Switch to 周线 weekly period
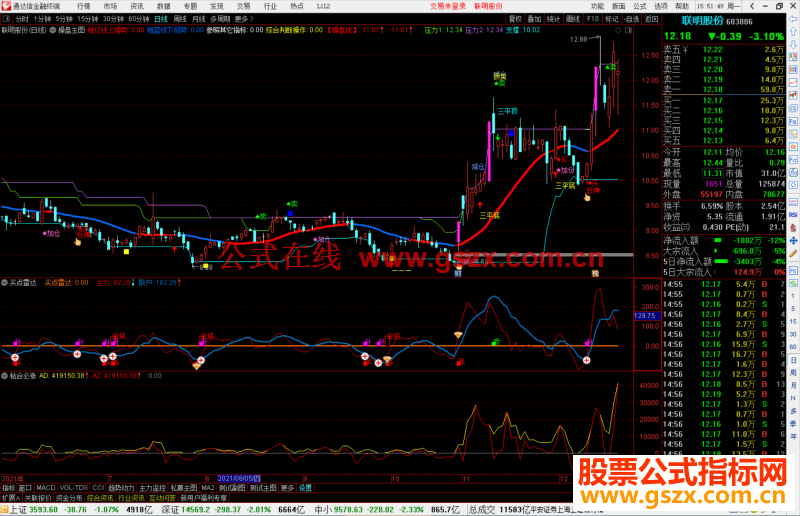Viewport: 800px width, 516px height. tap(180, 19)
